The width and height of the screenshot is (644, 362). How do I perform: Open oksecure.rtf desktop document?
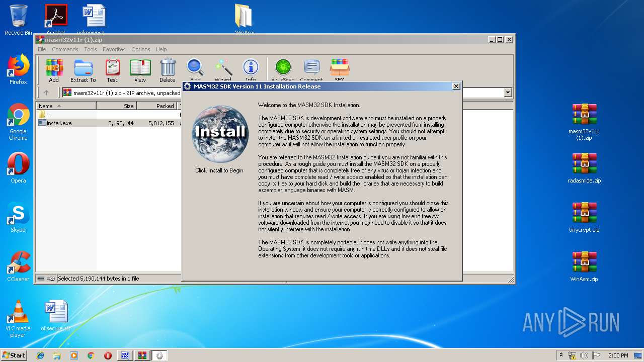tap(55, 316)
